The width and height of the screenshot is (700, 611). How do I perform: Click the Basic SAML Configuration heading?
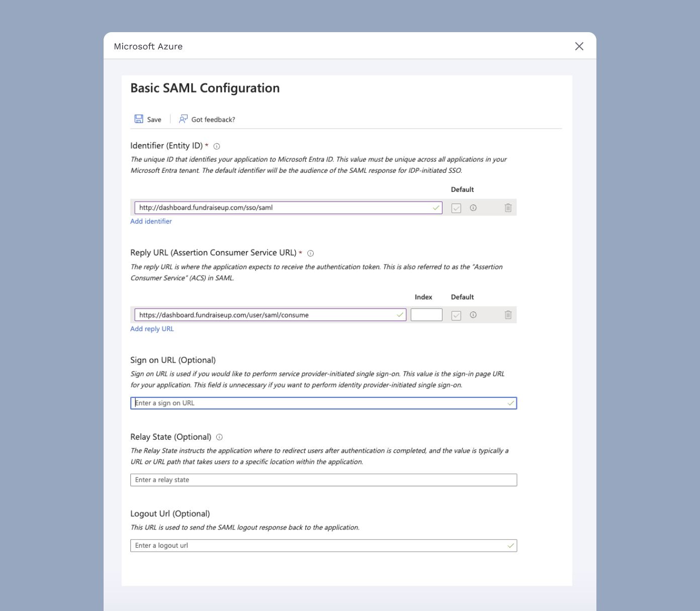point(205,88)
